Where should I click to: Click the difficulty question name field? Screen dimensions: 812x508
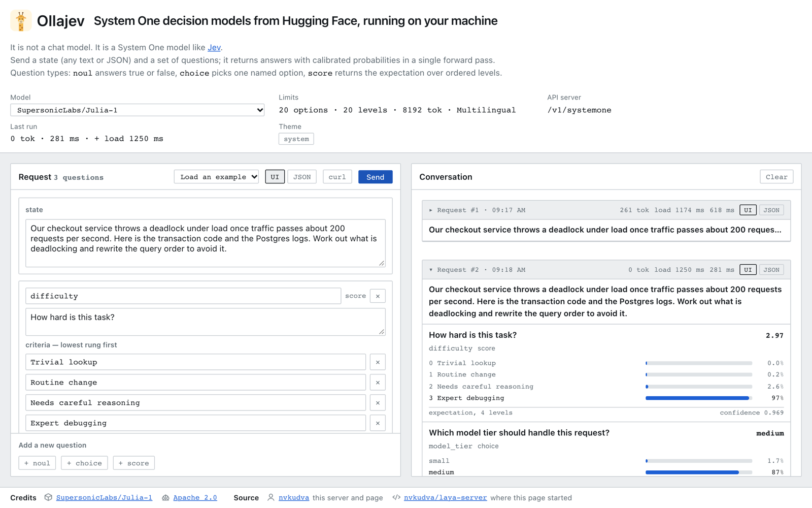coord(183,296)
